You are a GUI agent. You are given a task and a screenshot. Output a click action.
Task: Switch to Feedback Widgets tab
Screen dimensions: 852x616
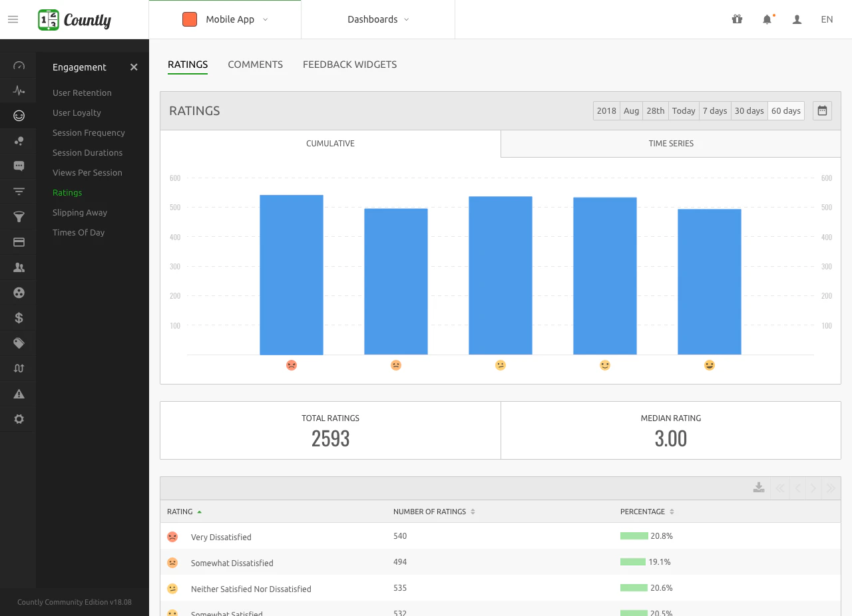(x=350, y=65)
